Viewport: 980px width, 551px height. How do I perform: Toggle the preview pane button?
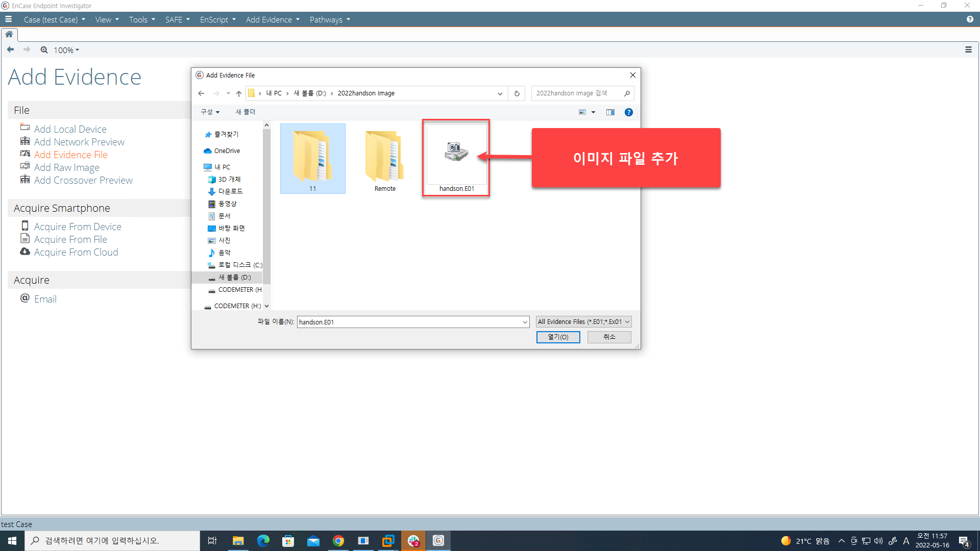(610, 112)
